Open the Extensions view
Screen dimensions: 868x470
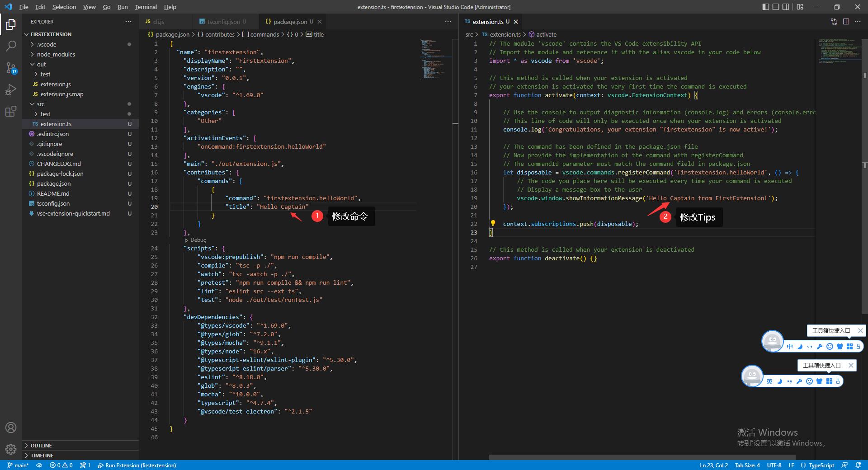click(x=11, y=111)
